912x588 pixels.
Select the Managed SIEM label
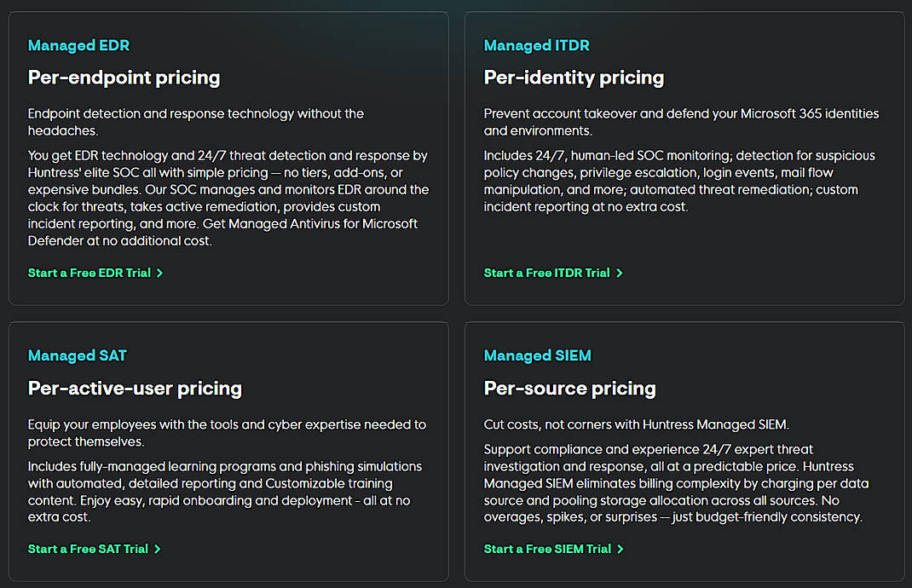click(x=537, y=356)
